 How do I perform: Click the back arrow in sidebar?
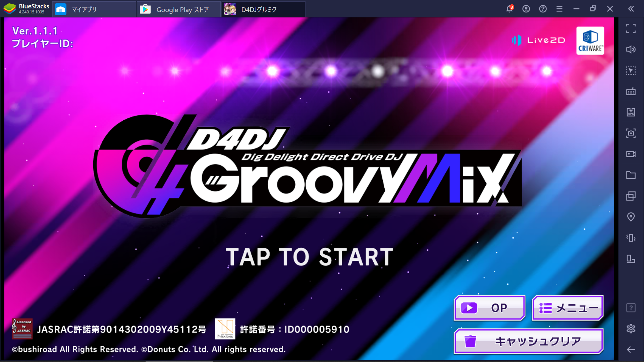pos(631,350)
